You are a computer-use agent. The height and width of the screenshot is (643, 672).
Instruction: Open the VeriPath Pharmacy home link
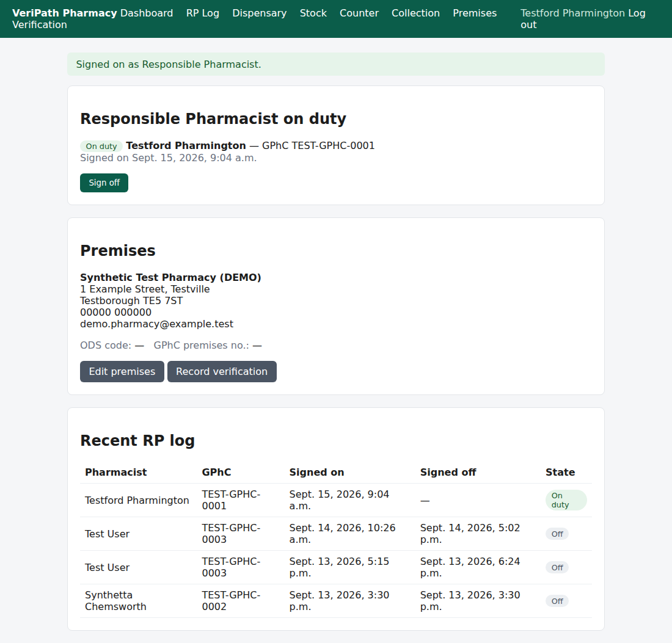click(x=64, y=13)
